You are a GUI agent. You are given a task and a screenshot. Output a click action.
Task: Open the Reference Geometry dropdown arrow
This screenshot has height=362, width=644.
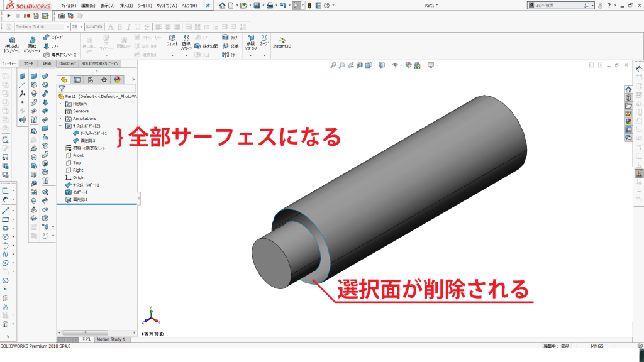click(x=250, y=55)
